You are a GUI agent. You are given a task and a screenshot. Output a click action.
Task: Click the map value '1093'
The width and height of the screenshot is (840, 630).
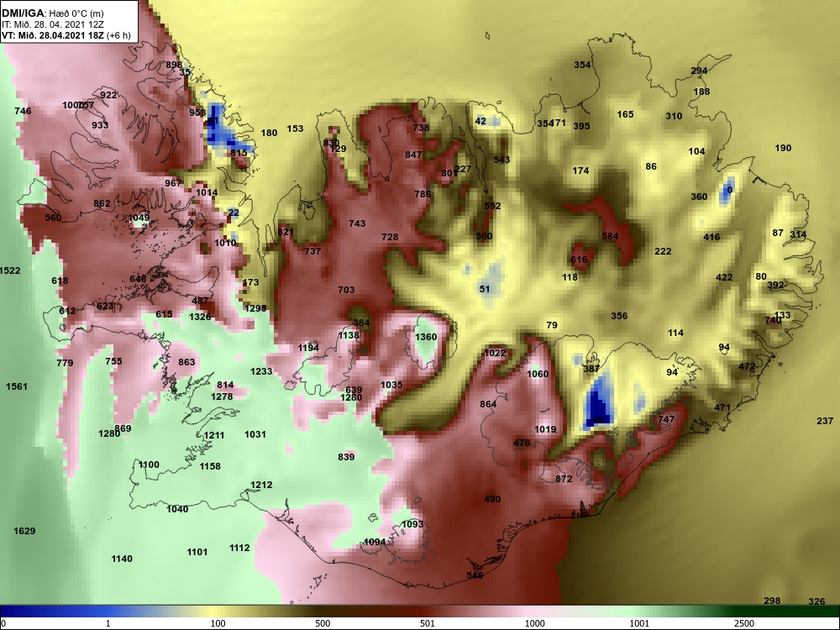pos(412,524)
